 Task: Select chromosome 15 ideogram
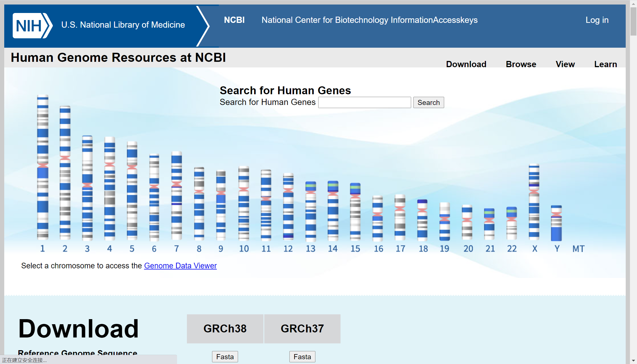point(355,212)
